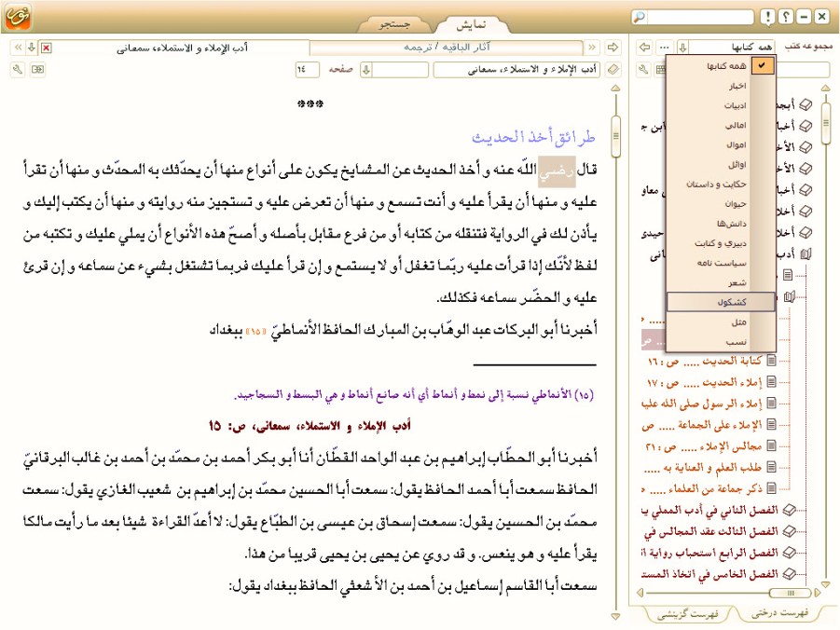Open tree entry الفصل الثاني في أدب المملي
This screenshot has height=630, width=840.
coord(711,511)
